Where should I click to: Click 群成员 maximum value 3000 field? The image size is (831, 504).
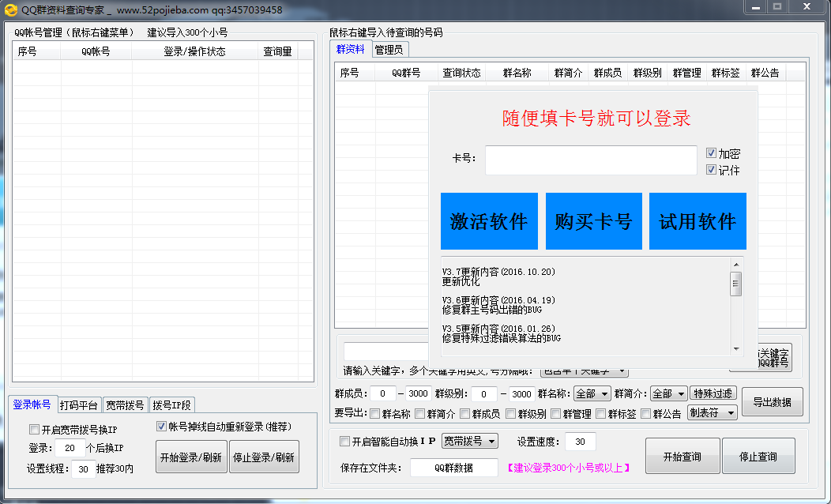(x=418, y=393)
